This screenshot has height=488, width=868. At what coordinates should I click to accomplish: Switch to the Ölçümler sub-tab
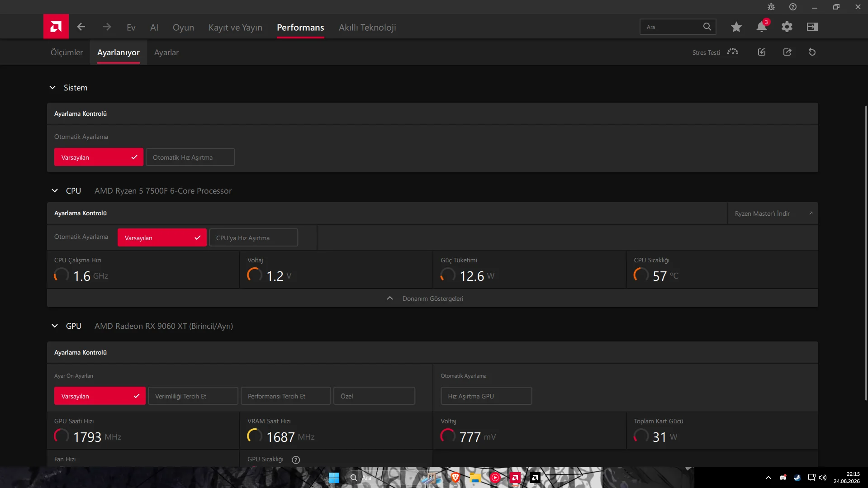pos(66,52)
